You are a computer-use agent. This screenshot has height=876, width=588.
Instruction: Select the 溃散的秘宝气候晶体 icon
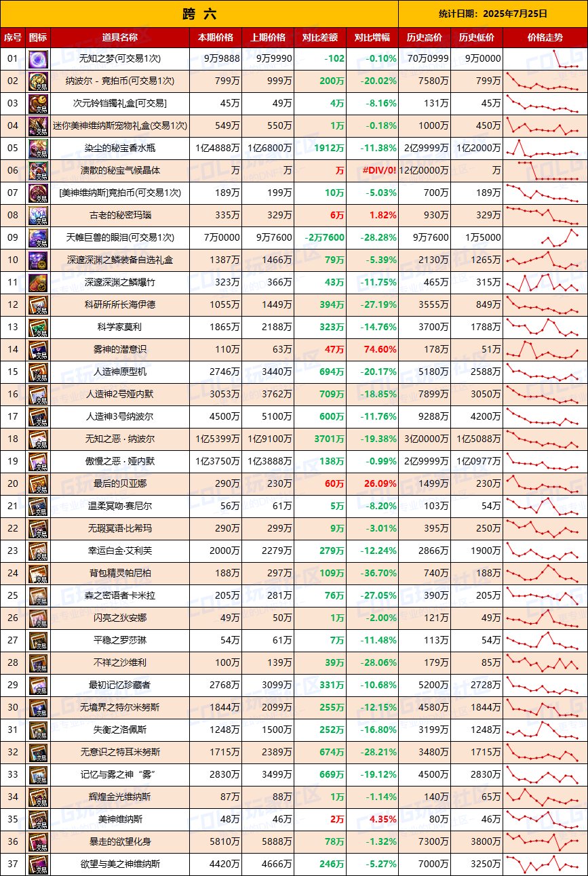click(x=38, y=171)
